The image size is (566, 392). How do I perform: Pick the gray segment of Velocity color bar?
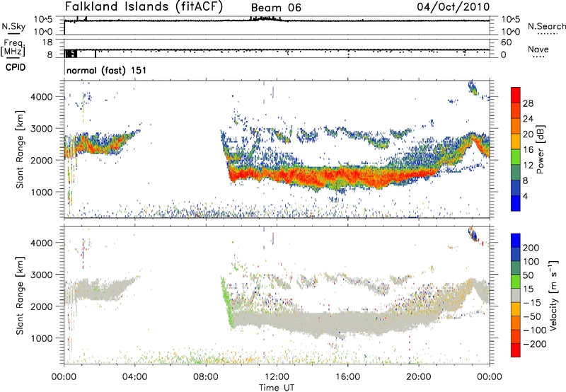516,295
